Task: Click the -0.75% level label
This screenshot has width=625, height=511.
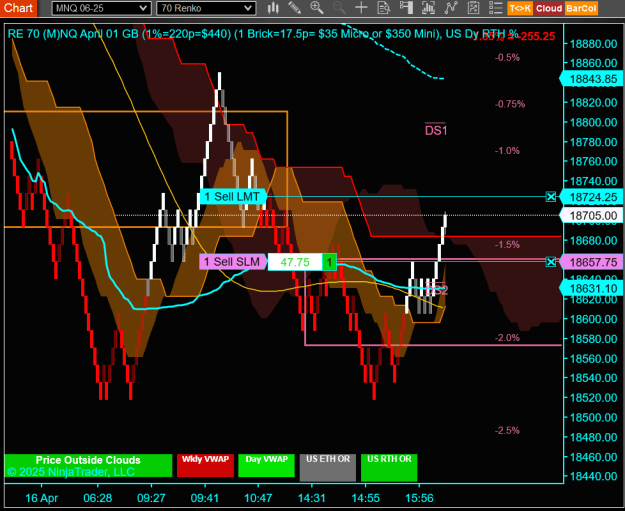Action: (x=510, y=104)
